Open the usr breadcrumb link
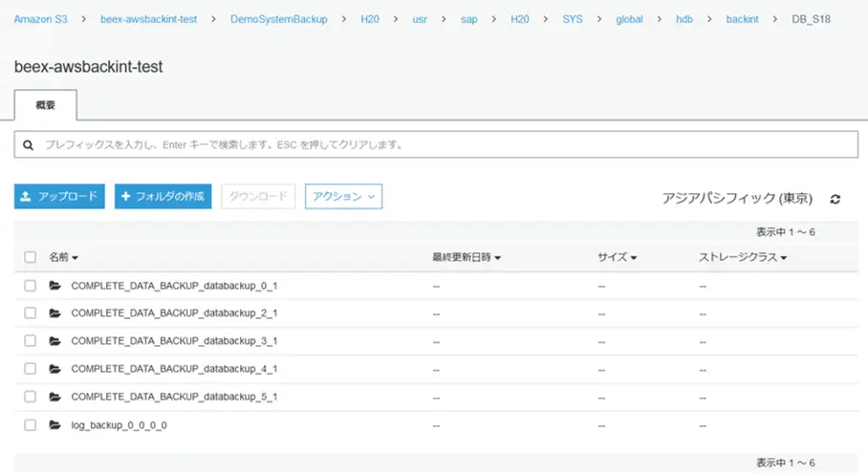This screenshot has height=474, width=868. point(420,19)
